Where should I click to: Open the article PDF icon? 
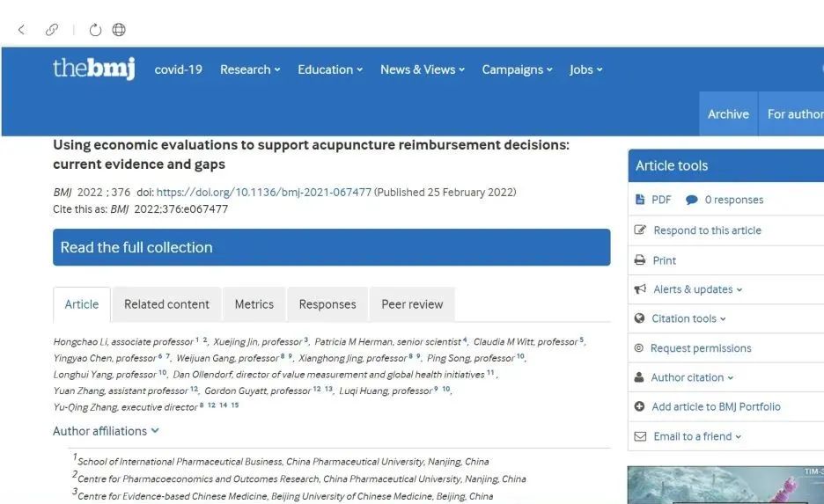[x=640, y=200]
